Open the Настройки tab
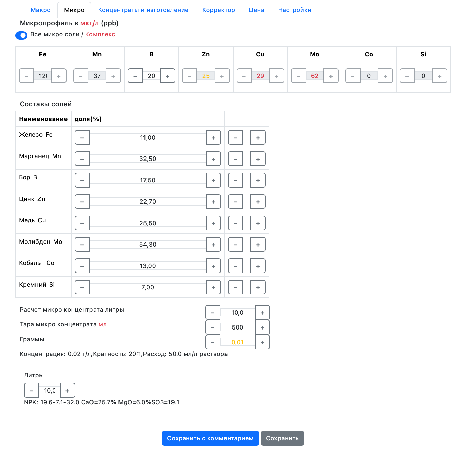The image size is (476, 458). click(294, 10)
